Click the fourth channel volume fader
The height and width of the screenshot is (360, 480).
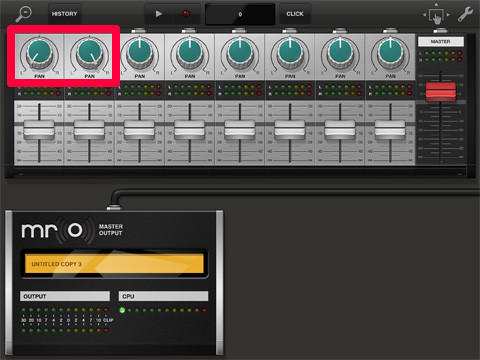[190, 130]
